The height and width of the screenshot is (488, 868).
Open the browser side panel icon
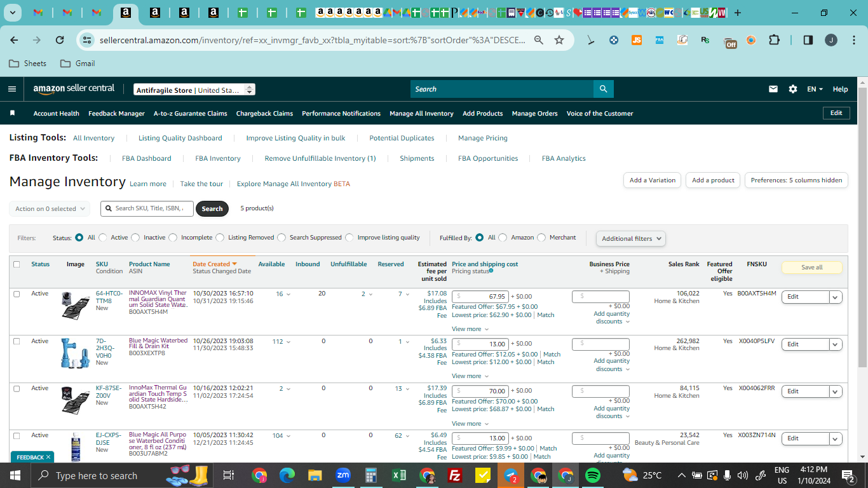808,40
